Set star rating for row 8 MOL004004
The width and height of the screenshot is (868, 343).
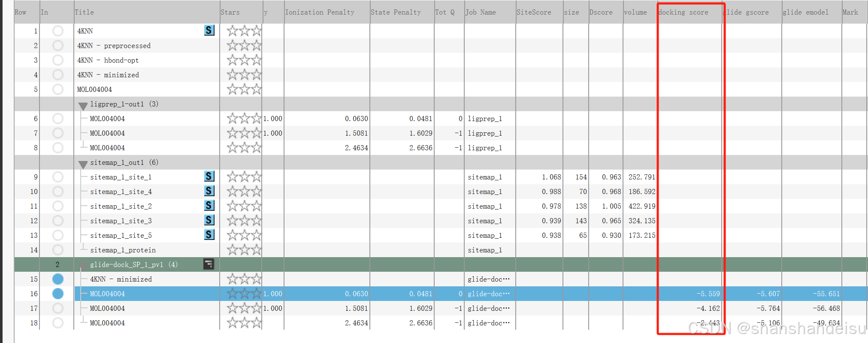244,148
